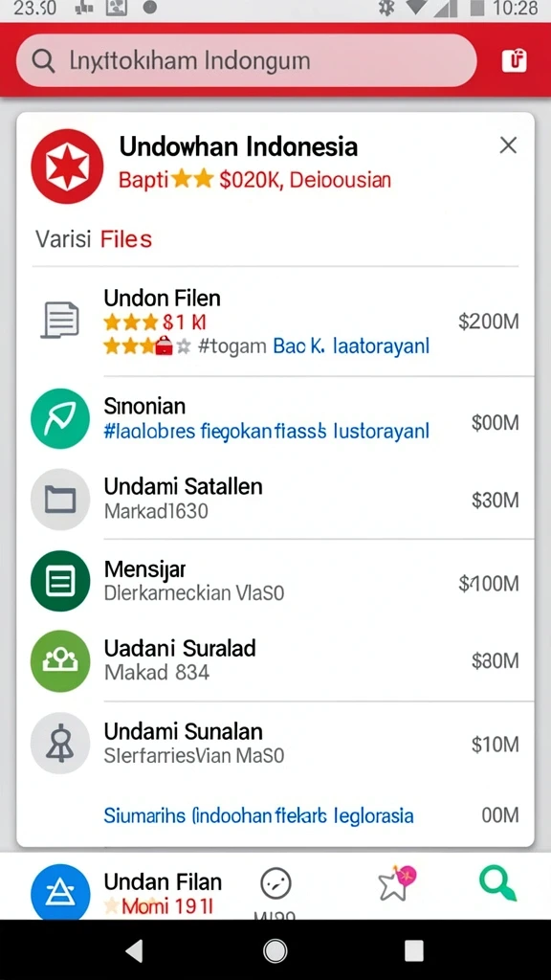Open the white icon right of search bar

click(514, 60)
